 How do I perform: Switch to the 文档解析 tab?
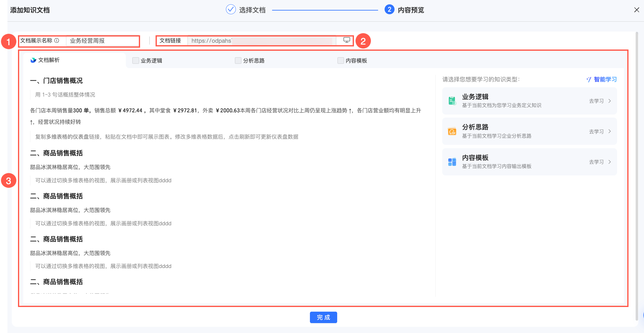(x=49, y=60)
